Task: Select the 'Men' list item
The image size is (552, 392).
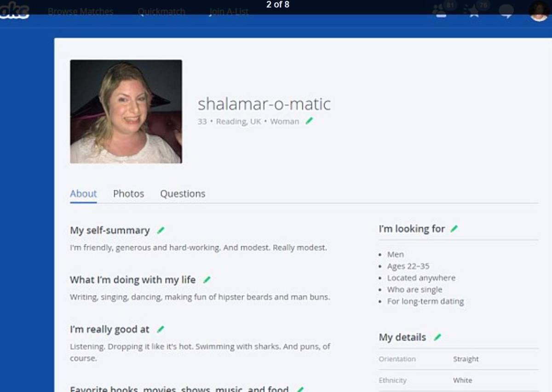Action: coord(396,254)
